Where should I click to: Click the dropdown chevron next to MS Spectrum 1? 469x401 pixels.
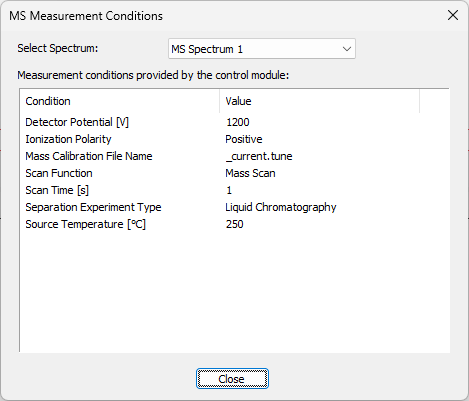point(347,49)
